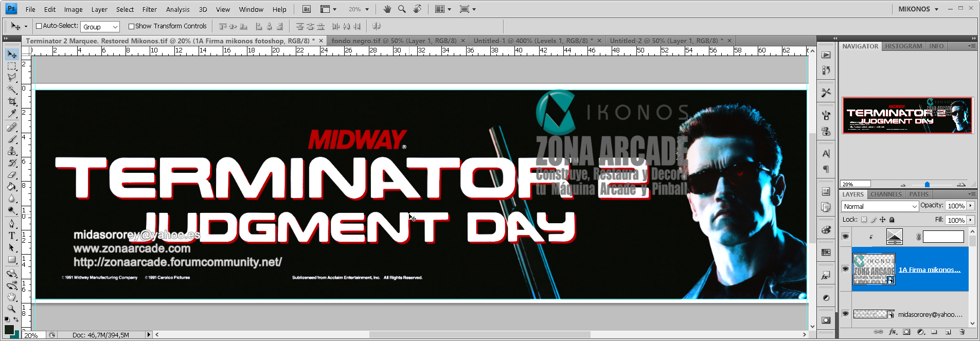Launch Bridge from the Br icon
This screenshot has width=980, height=341.
pyautogui.click(x=307, y=9)
